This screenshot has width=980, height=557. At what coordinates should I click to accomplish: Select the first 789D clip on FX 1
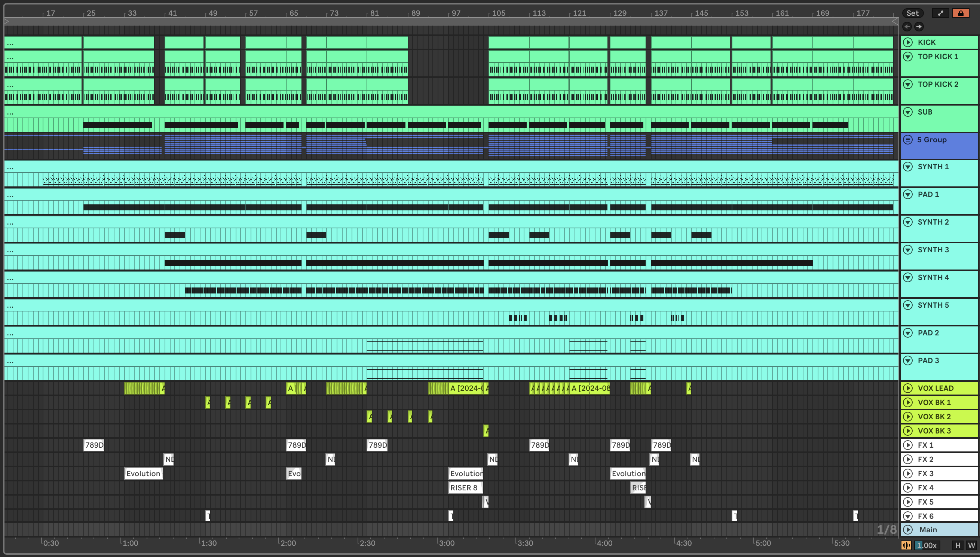[94, 445]
